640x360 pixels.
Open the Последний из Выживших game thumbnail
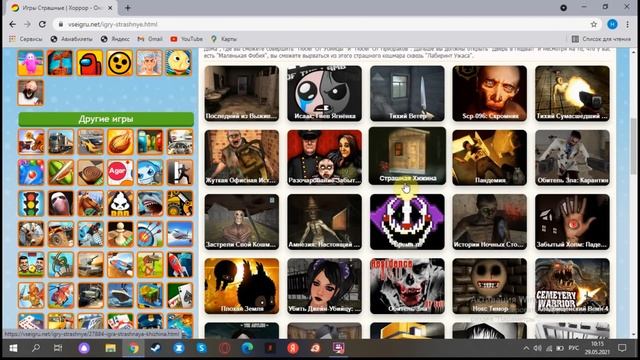pos(242,93)
